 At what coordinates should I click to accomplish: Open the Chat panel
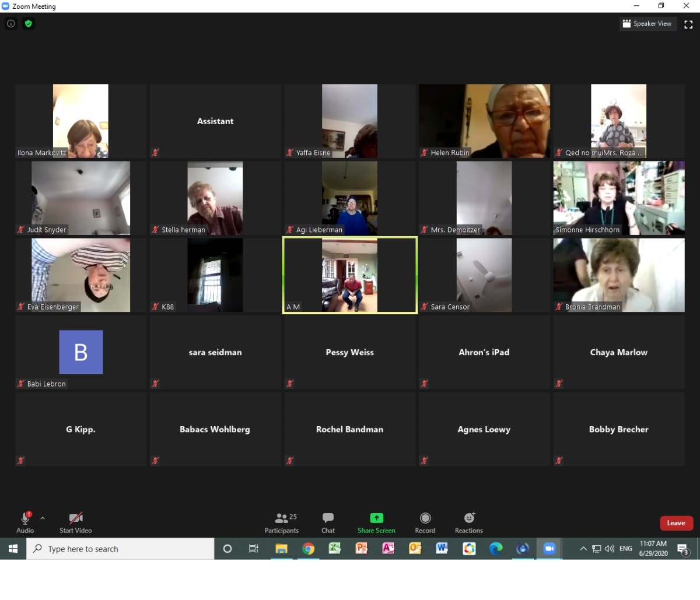[328, 522]
